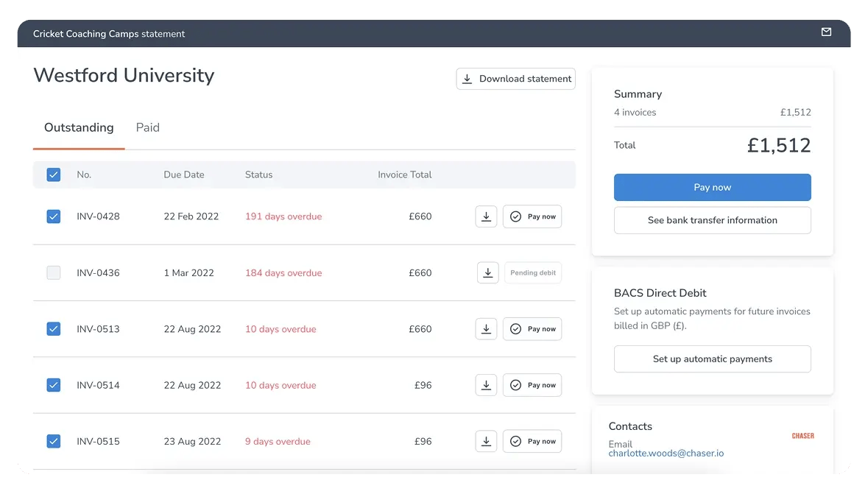The width and height of the screenshot is (868, 494).
Task: Switch to the Outstanding tab
Action: 79,127
